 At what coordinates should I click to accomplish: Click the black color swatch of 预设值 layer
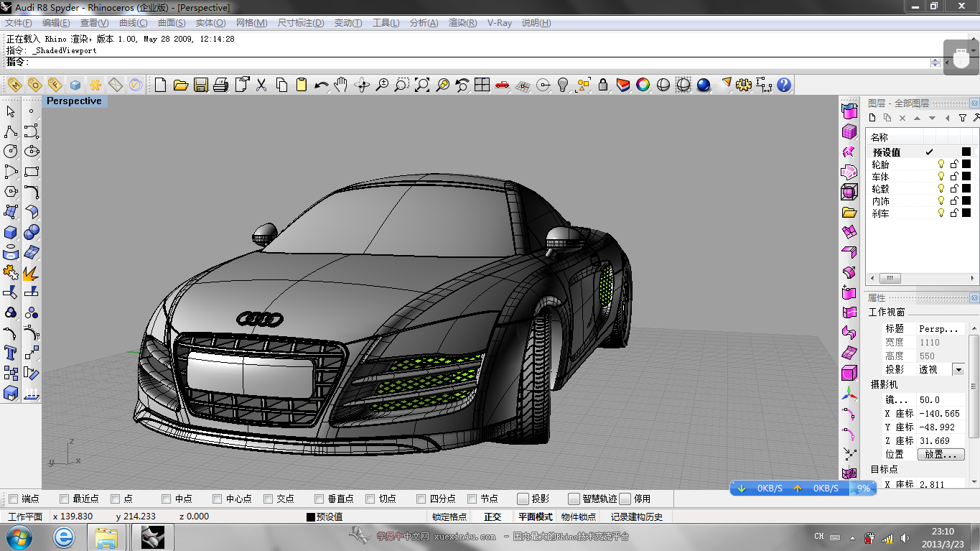(966, 152)
